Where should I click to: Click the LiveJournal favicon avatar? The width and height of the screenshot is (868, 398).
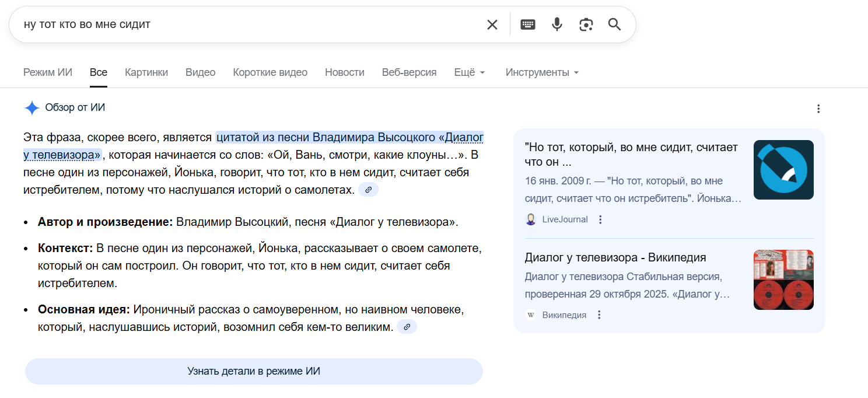pyautogui.click(x=531, y=219)
